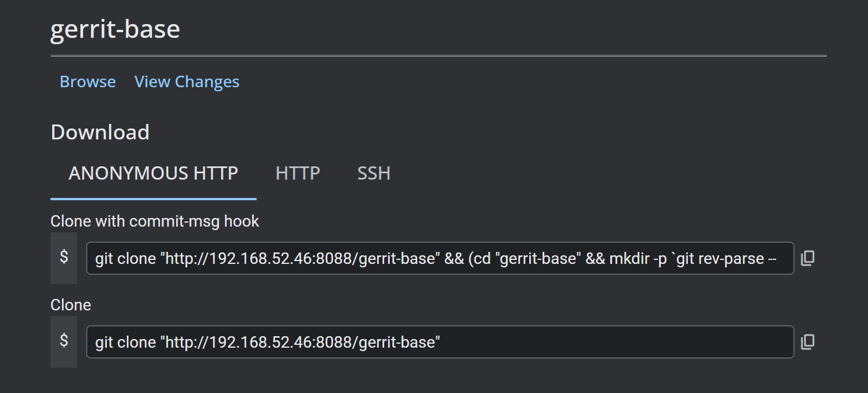Viewport: 868px width, 393px height.
Task: Click the URL inside the plain clone command
Action: click(x=303, y=343)
